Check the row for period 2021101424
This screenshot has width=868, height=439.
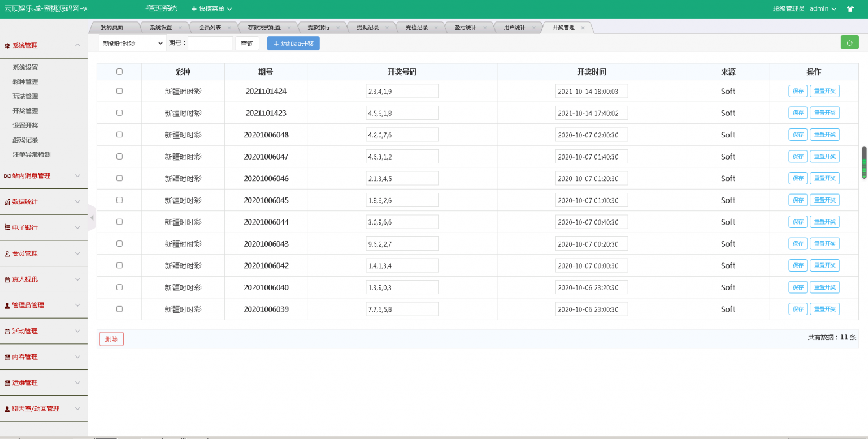point(119,91)
